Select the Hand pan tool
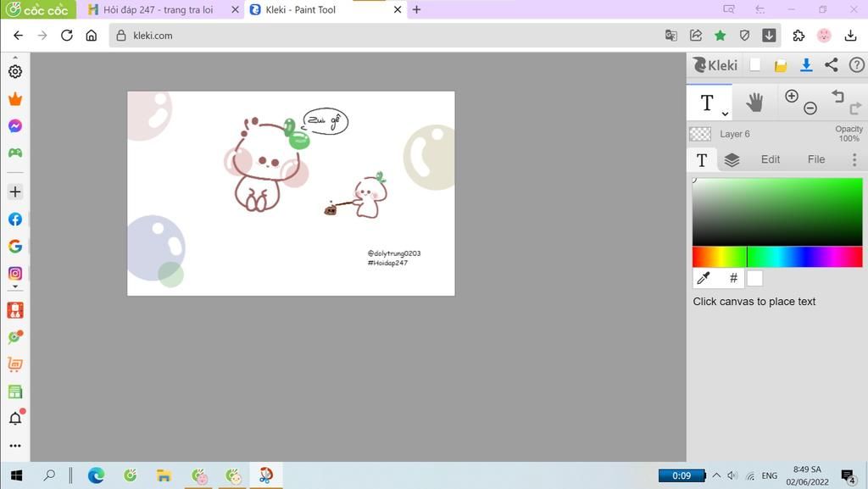 coord(754,103)
